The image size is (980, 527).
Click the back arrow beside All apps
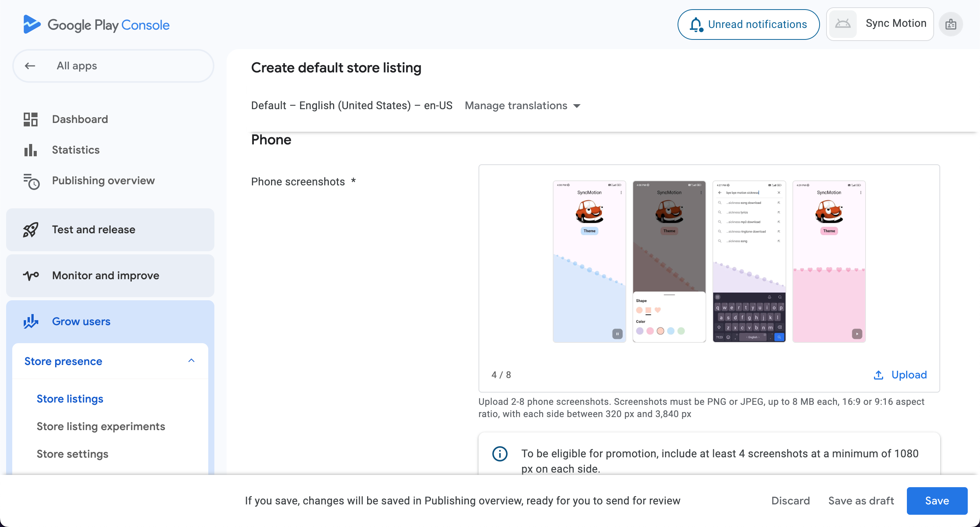30,66
